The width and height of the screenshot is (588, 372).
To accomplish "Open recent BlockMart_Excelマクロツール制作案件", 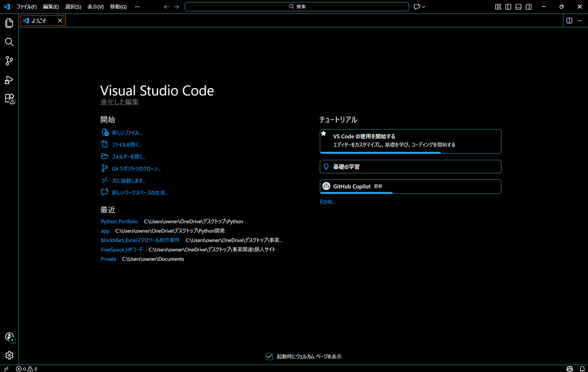I will 140,240.
